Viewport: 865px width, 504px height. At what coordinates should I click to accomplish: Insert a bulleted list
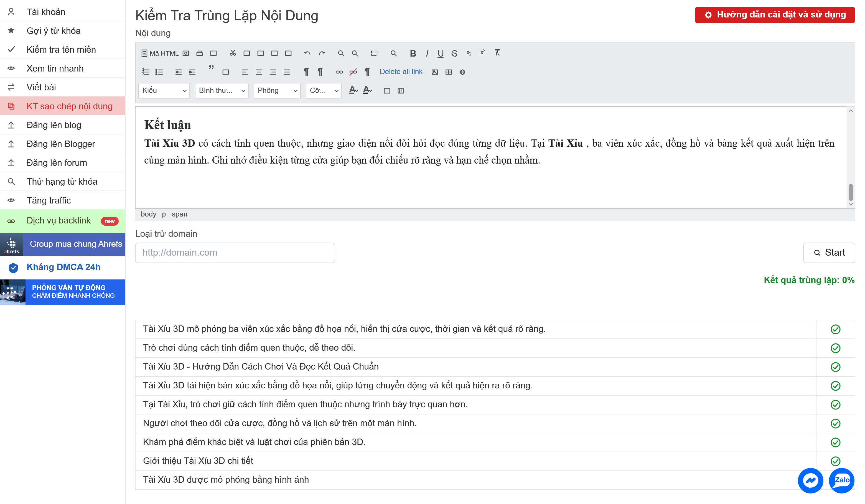coord(159,72)
